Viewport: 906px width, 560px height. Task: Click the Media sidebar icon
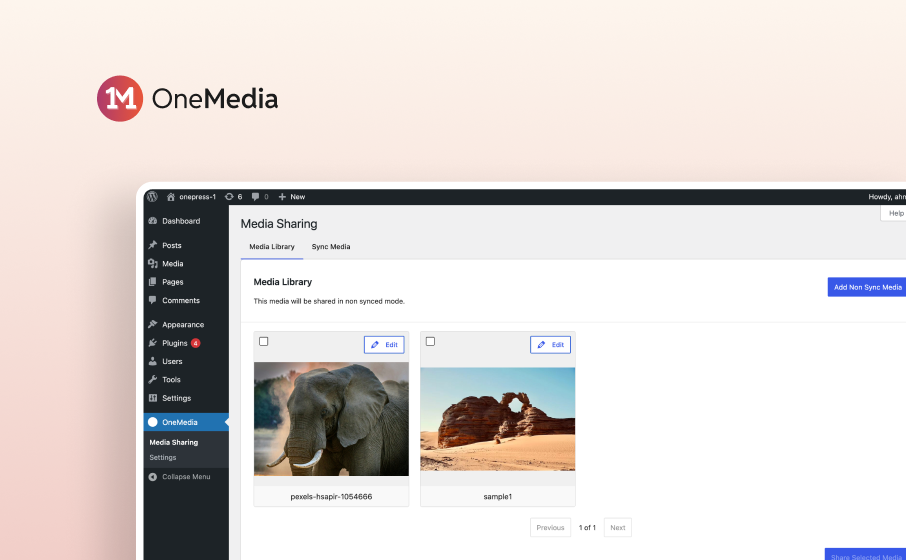click(x=153, y=264)
